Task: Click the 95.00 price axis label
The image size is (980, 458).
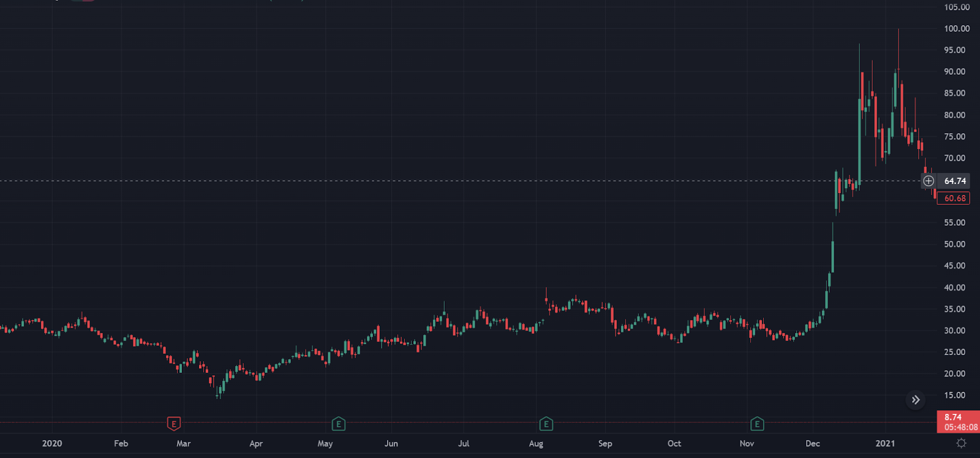Action: [955, 50]
